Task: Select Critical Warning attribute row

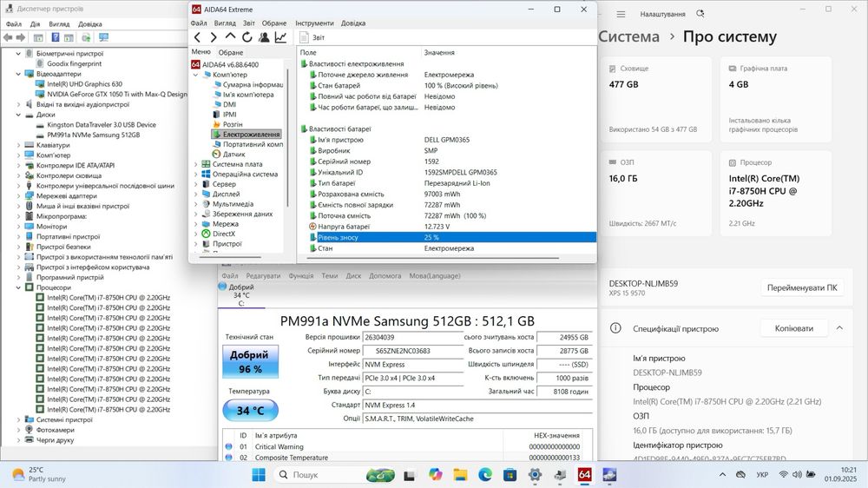Action: (x=407, y=447)
